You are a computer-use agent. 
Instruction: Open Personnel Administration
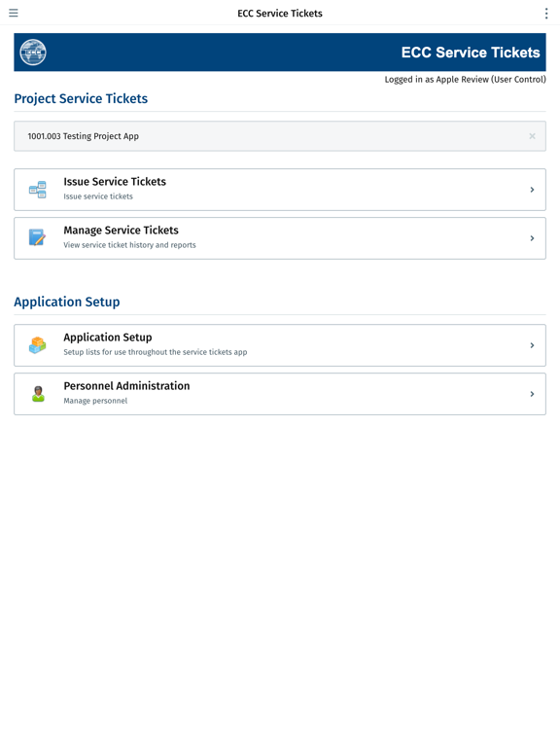[280, 394]
